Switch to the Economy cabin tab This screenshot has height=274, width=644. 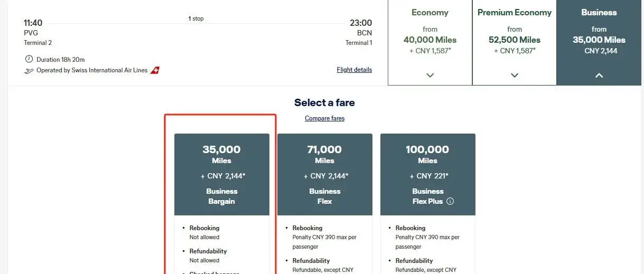430,13
